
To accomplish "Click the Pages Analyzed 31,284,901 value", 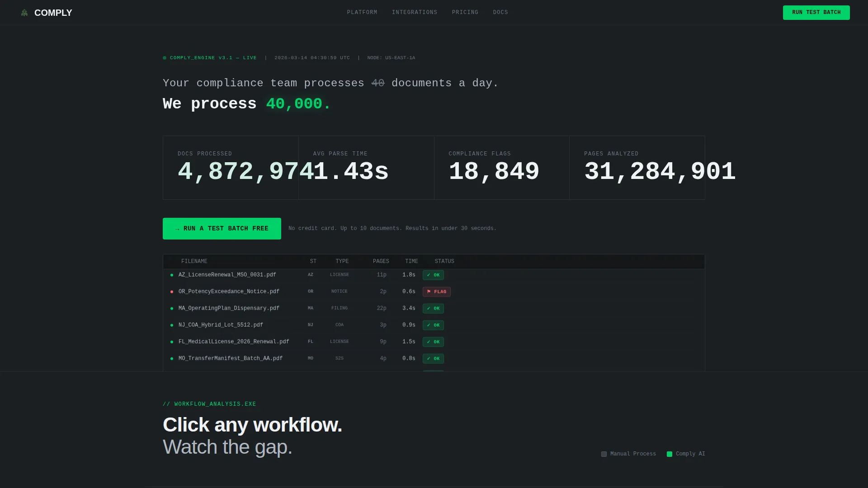I will tap(660, 172).
